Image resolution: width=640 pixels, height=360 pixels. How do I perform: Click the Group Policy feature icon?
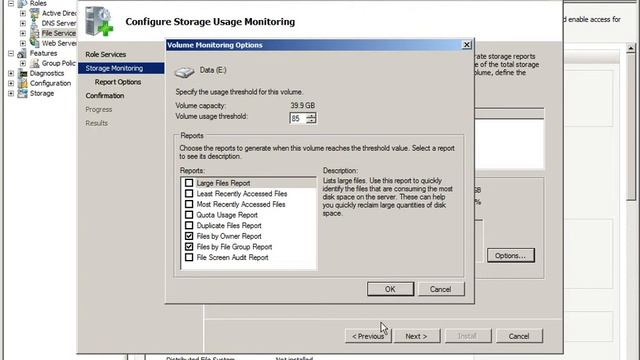pyautogui.click(x=35, y=63)
